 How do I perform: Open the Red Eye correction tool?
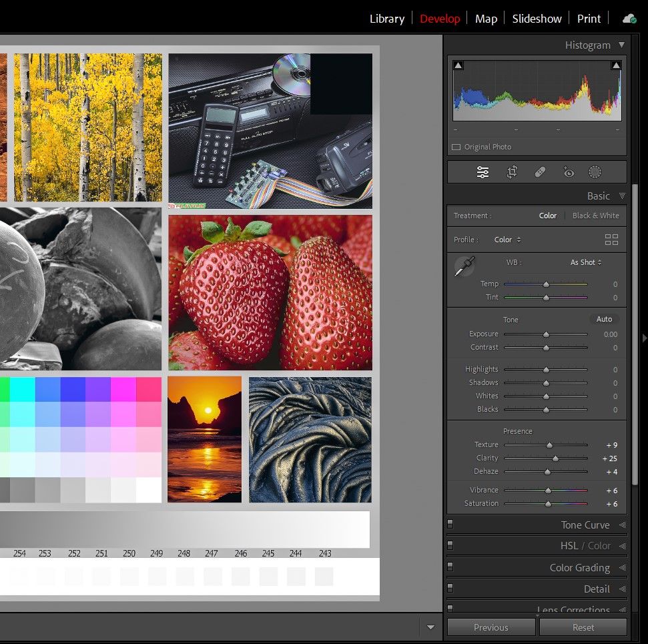(x=568, y=172)
